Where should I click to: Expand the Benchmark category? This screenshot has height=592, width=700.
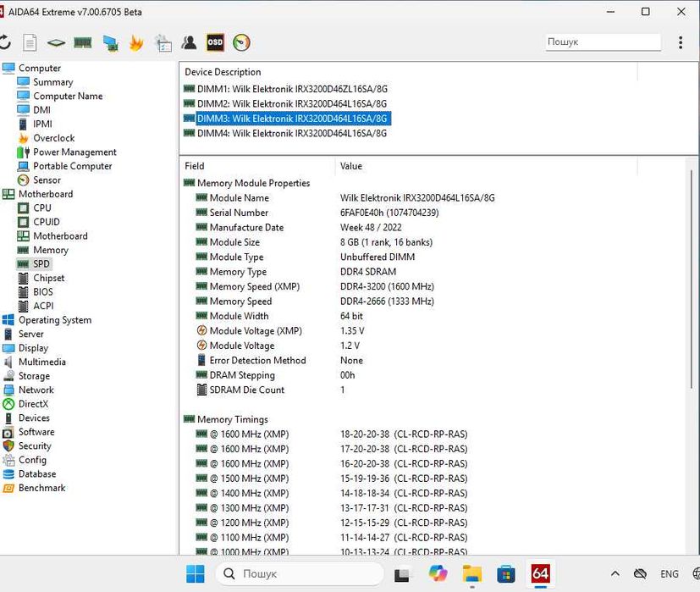pos(42,488)
